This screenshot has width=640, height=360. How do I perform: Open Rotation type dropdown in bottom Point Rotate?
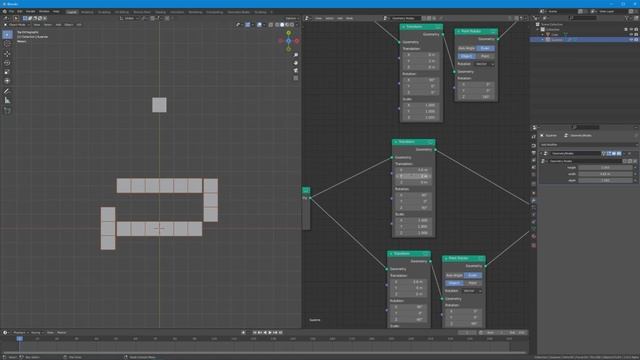(472, 291)
